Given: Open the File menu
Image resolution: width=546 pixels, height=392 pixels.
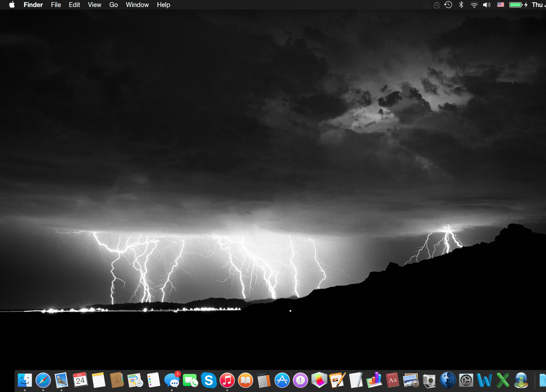Looking at the screenshot, I should pyautogui.click(x=56, y=5).
